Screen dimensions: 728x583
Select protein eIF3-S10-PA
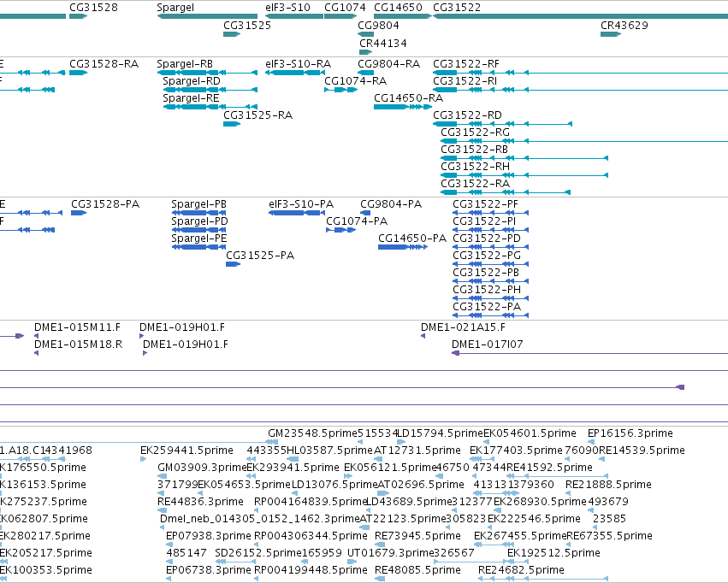tap(297, 213)
